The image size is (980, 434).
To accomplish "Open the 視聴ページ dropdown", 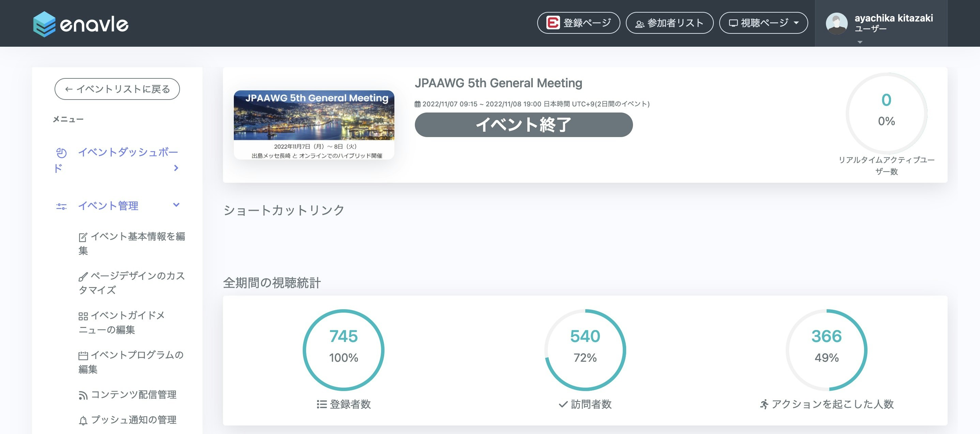I will pyautogui.click(x=763, y=23).
